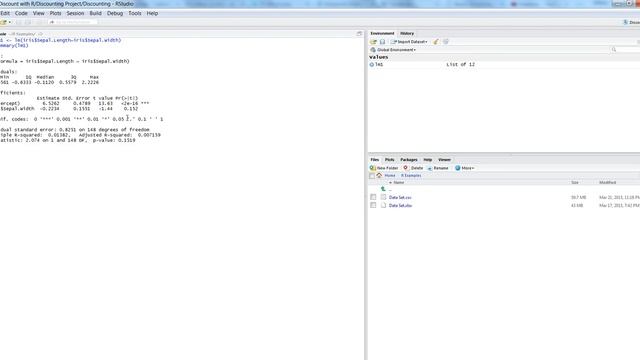Viewport: 640px width, 360px height.
Task: Click the refresh icon next to the broom
Action: click(446, 42)
